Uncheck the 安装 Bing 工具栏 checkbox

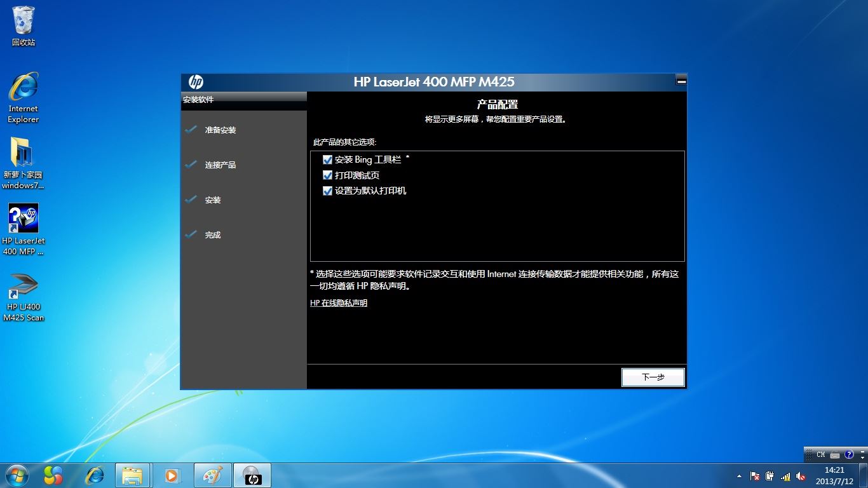[328, 160]
